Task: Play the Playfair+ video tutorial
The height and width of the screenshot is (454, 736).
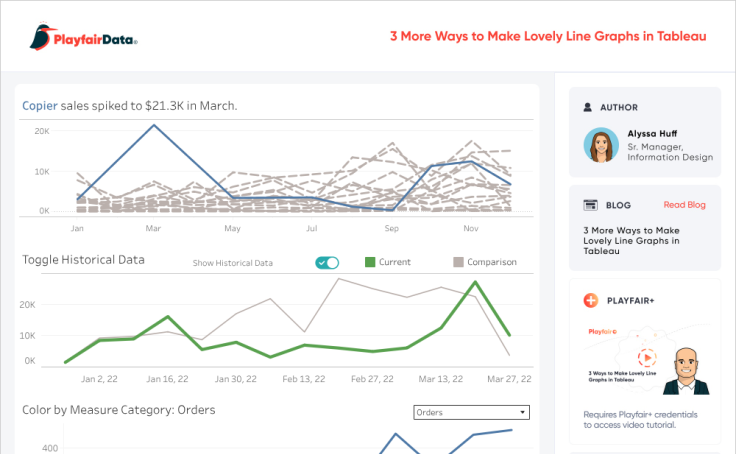Action: tap(646, 358)
